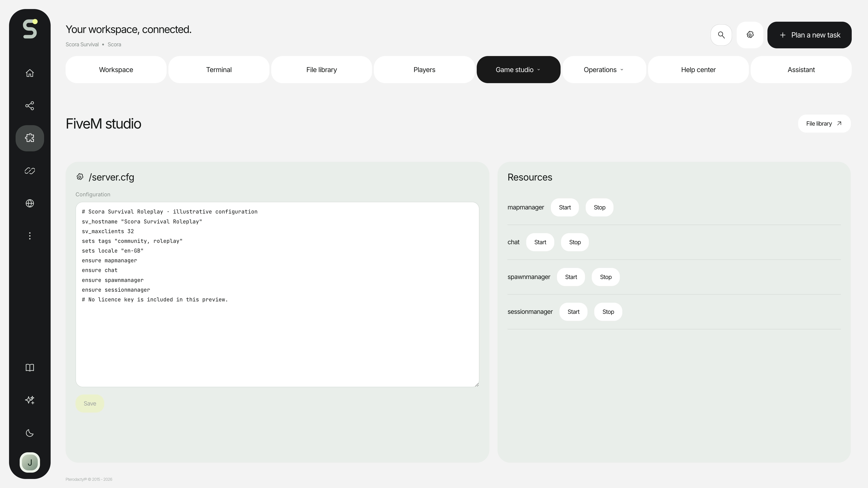
Task: Open the three-dot more menu
Action: (30, 236)
